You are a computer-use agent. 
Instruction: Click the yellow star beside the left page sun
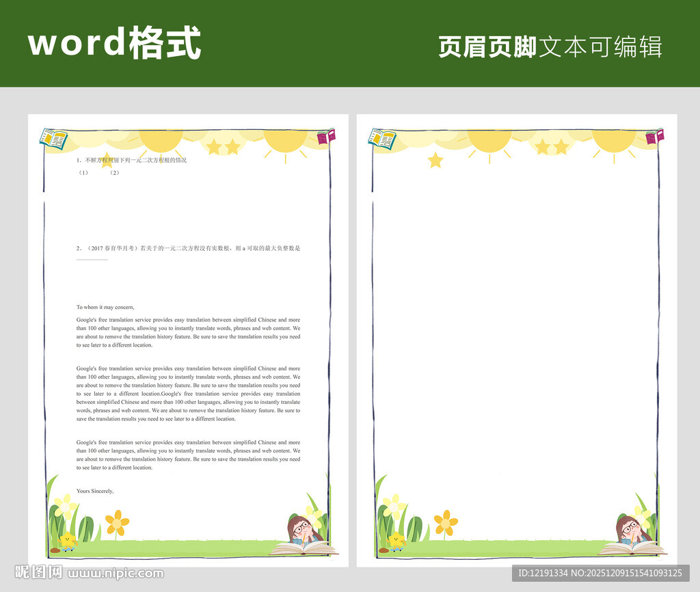coord(106,161)
